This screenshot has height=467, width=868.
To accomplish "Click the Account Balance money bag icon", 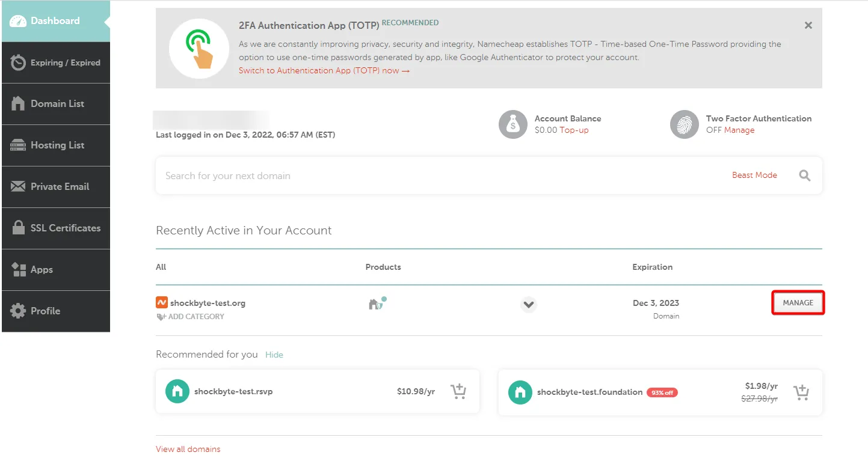I will [513, 124].
